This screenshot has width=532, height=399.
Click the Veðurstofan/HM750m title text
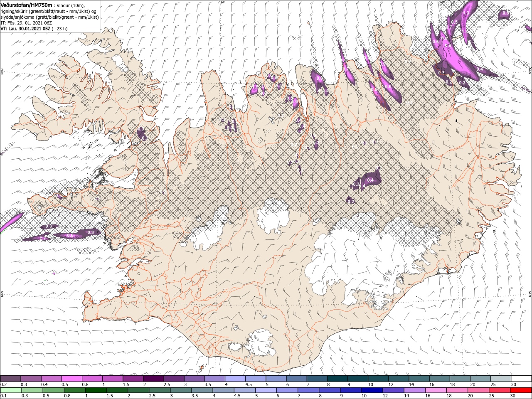tap(26, 5)
